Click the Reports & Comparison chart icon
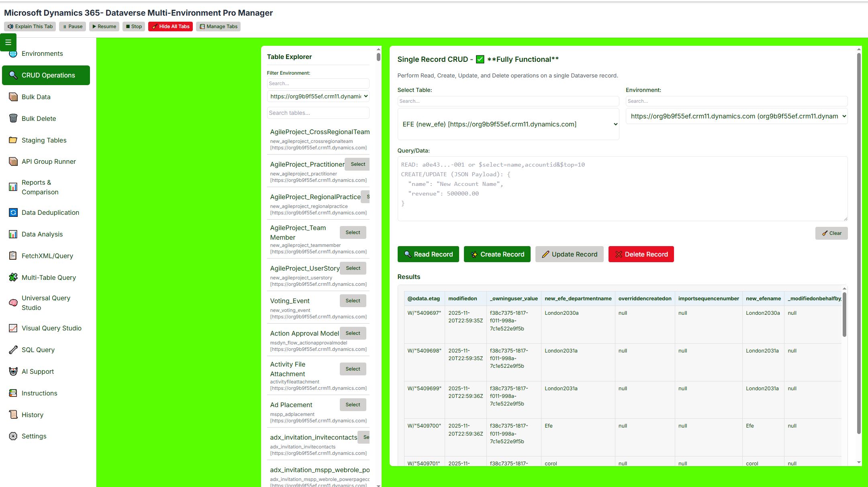Viewport: 868px width, 487px height. 13,187
